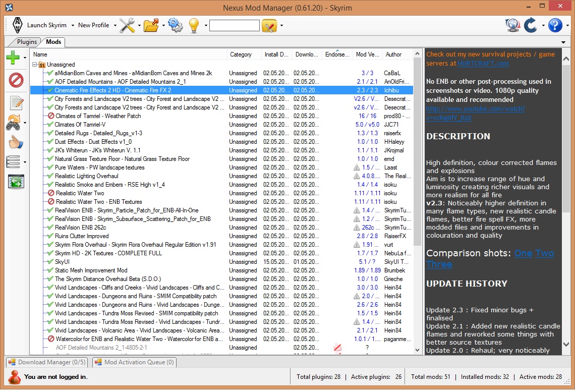Toggle disabled mark of Watercolor for ENB mod

tap(51, 339)
